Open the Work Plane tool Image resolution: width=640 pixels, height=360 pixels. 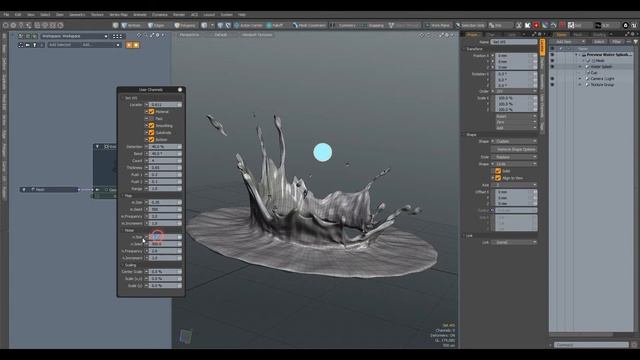pos(437,25)
